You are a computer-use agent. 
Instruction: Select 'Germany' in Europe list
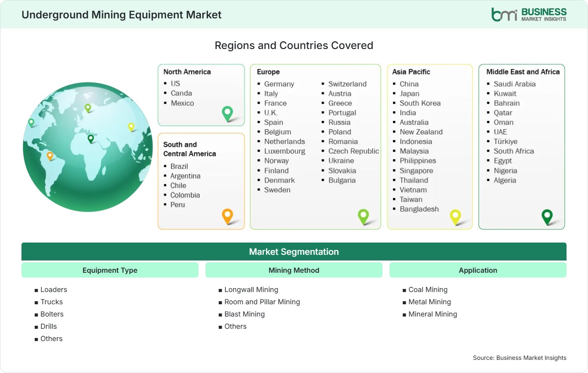[x=279, y=84]
